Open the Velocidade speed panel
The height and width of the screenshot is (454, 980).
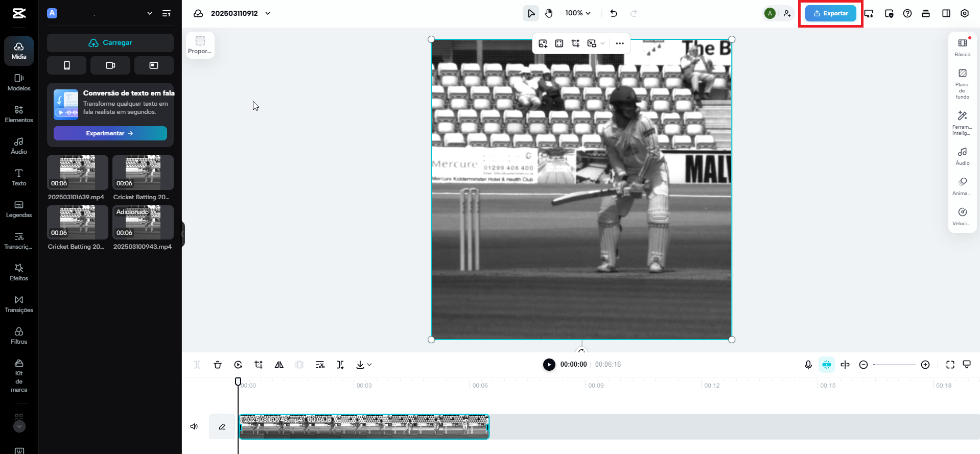(x=962, y=216)
